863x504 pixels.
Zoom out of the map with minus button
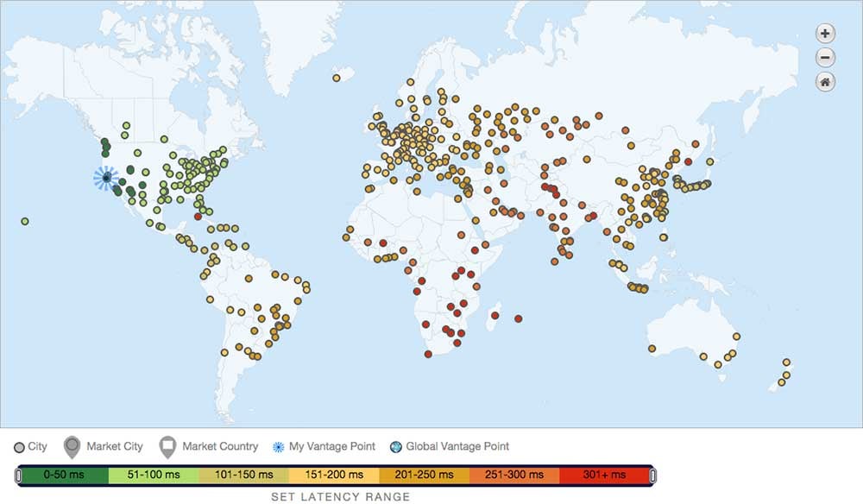coord(824,58)
